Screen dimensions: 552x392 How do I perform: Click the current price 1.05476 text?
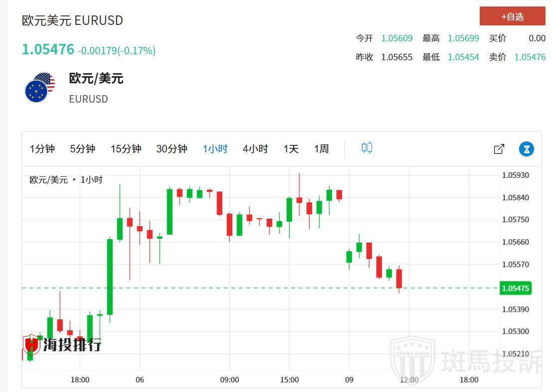pos(48,49)
